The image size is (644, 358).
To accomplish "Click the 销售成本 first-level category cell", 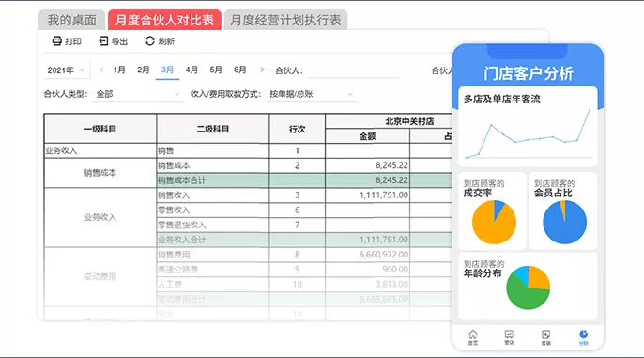I will click(x=100, y=173).
